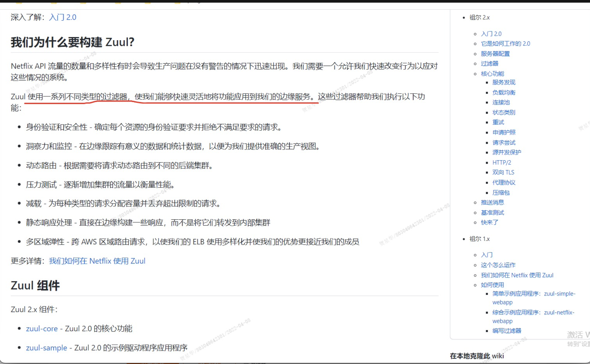
Task: Click the heading Zuul 组件
Action: tap(35, 285)
